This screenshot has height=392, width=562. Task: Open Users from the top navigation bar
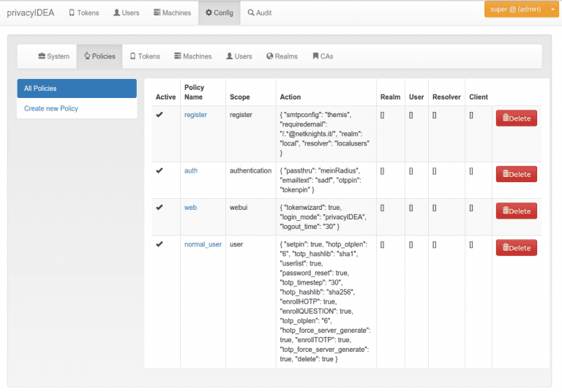pos(126,12)
